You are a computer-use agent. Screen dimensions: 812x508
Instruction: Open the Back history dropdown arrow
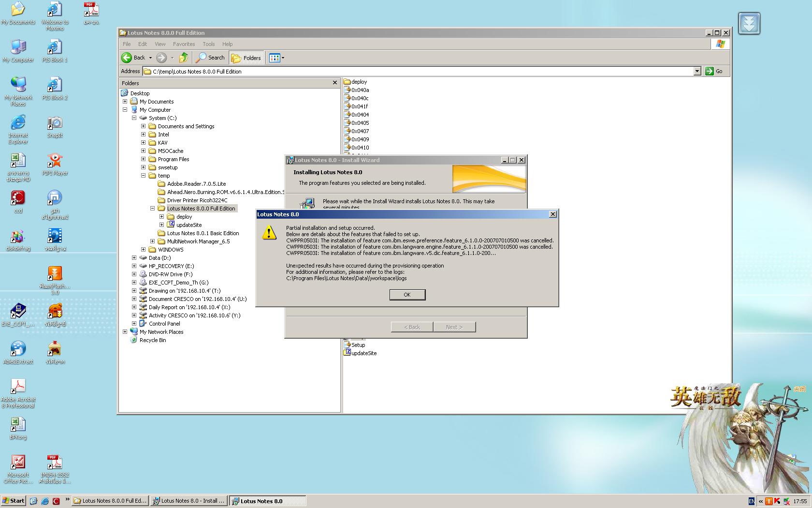pos(150,58)
